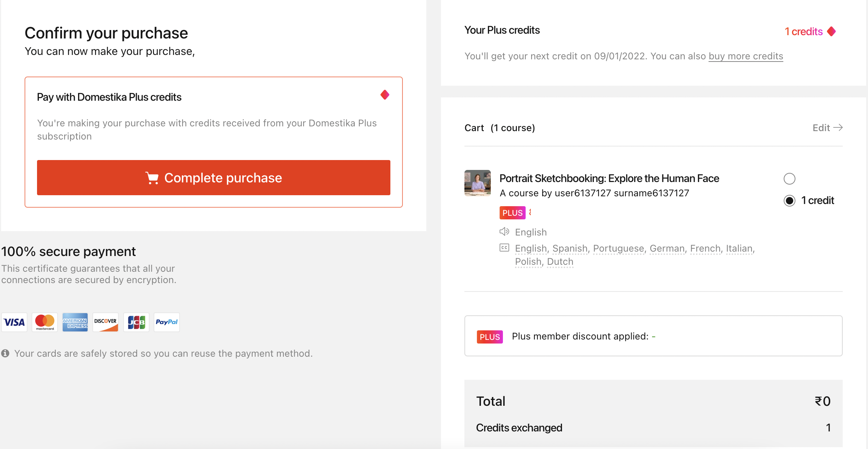Click the info icon by stored cards note
The image size is (868, 449).
click(5, 353)
